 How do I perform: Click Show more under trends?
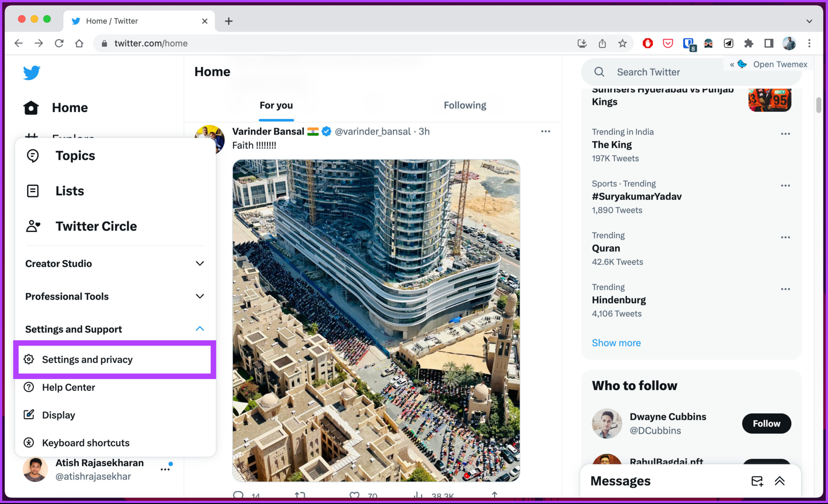[x=616, y=343]
